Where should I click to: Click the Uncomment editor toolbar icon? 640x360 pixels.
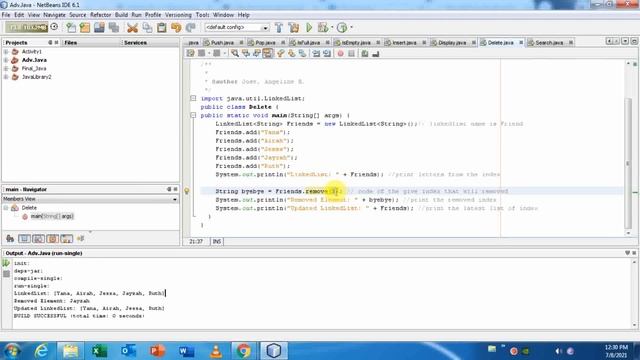[376, 53]
